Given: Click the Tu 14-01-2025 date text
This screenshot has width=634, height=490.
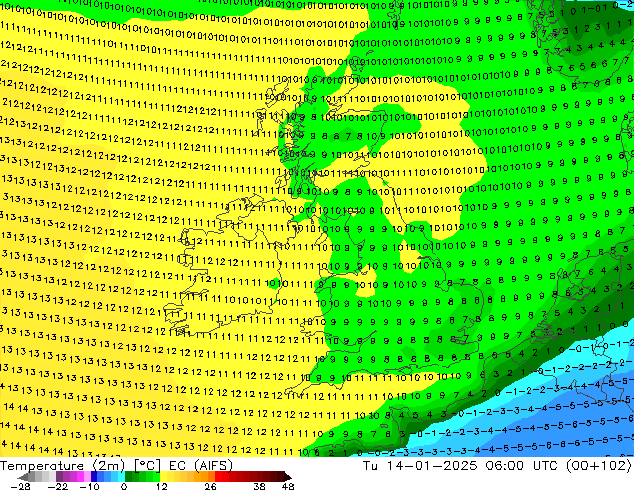Looking at the screenshot, I should [420, 466].
